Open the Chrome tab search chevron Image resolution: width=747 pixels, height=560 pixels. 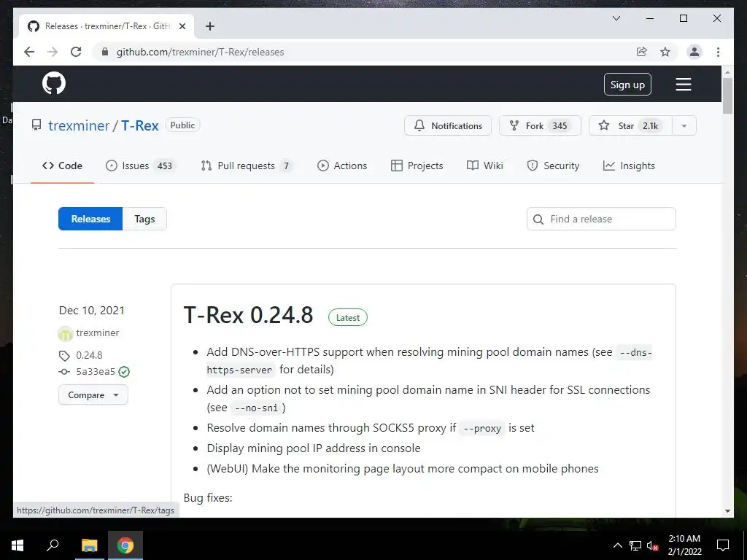[616, 18]
